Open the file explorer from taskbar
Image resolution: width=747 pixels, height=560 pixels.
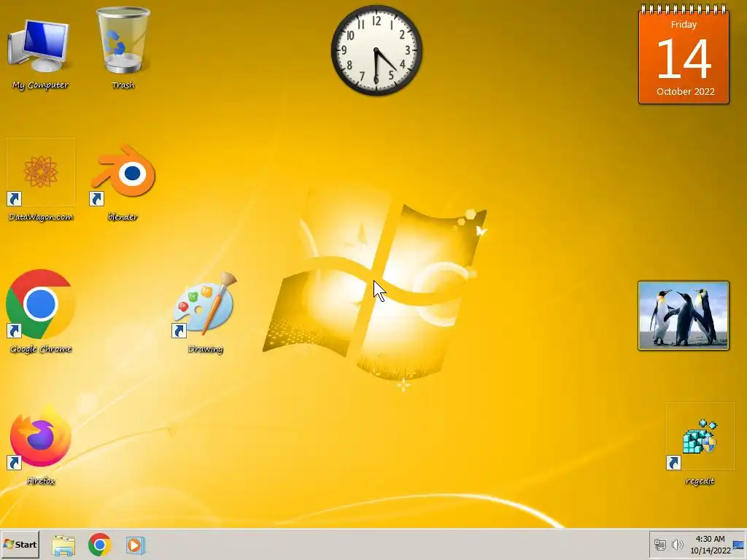[63, 545]
